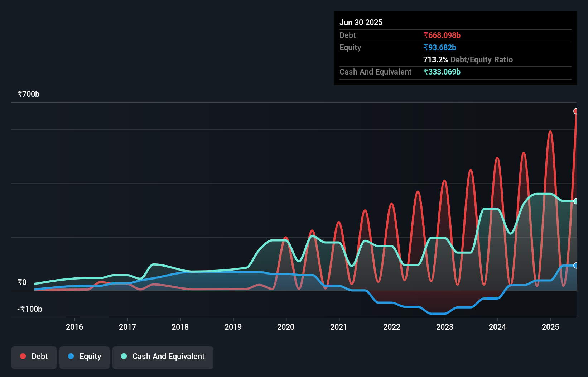The width and height of the screenshot is (588, 377).
Task: Select the teal Cash endpoint marker on chart
Action: tap(576, 201)
